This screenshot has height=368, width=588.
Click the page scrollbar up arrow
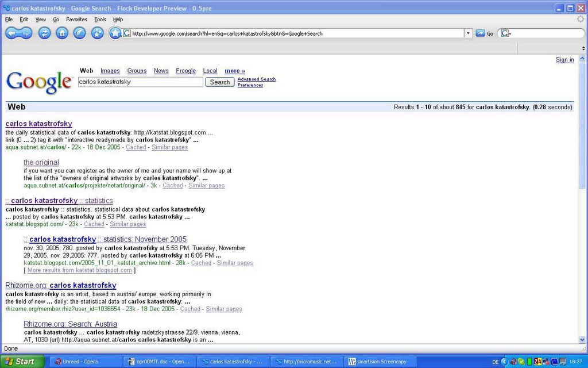pyautogui.click(x=582, y=59)
